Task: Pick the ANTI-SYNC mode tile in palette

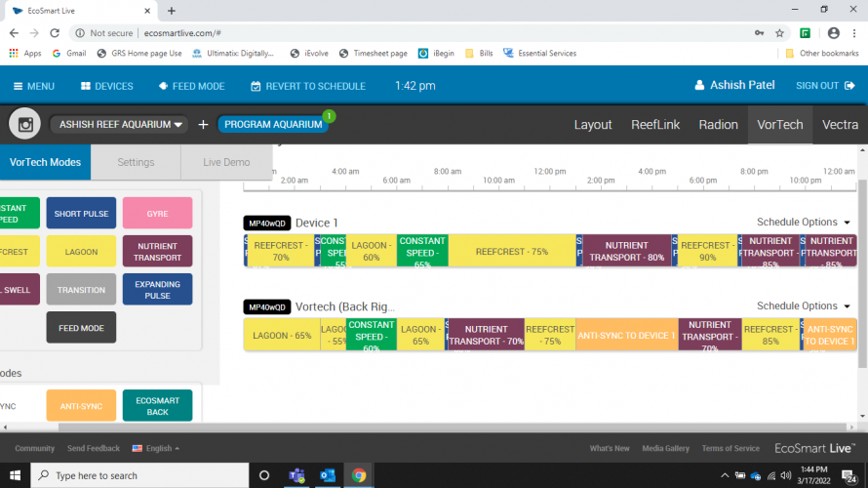Action: coord(81,406)
